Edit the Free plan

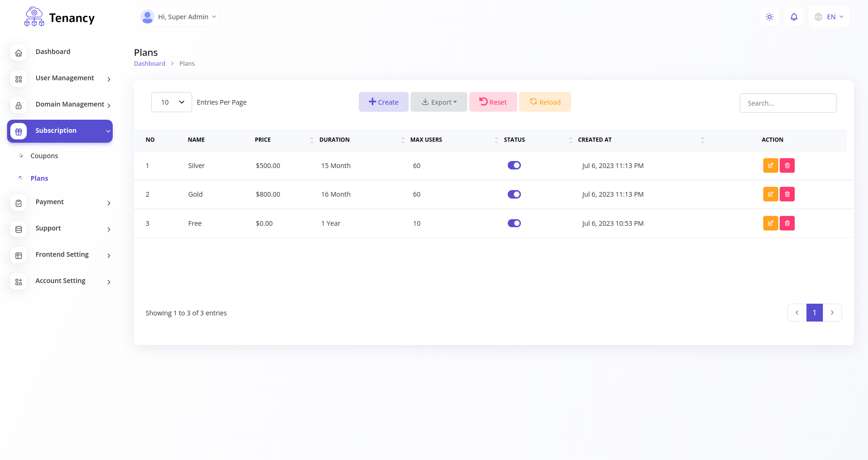pyautogui.click(x=771, y=223)
